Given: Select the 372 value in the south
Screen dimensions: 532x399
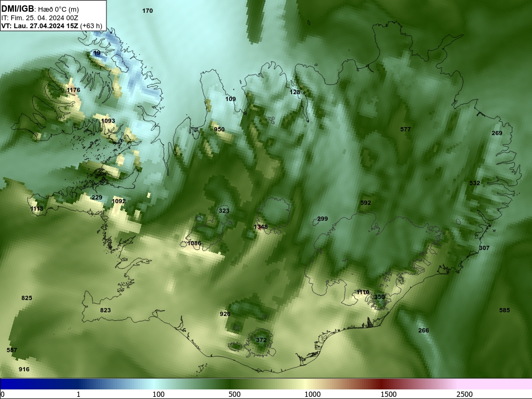Looking at the screenshot, I should coord(261,340).
